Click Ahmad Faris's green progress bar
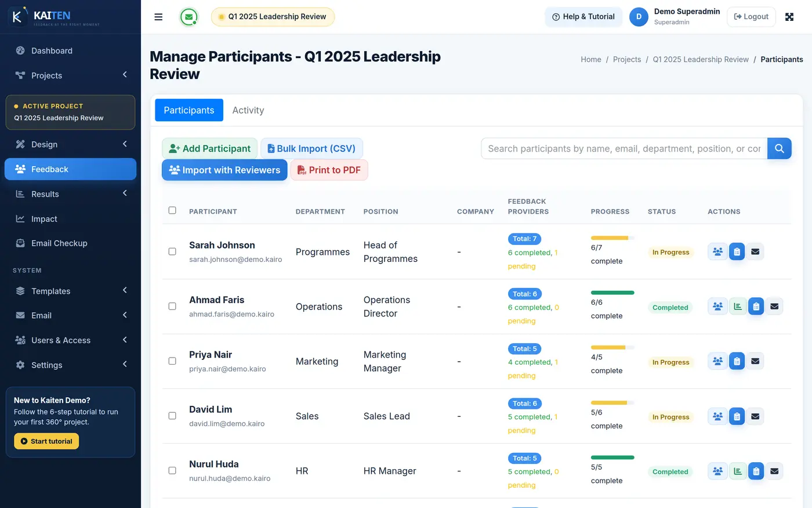This screenshot has height=508, width=812. click(612, 293)
